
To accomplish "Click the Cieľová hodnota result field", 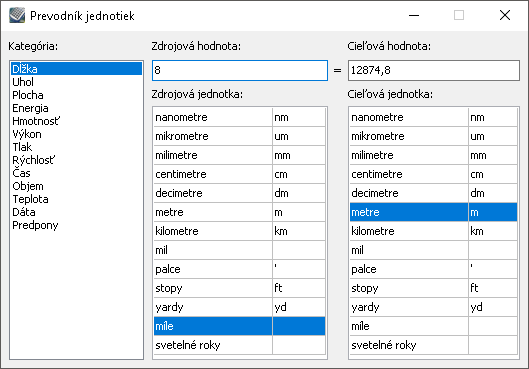I will point(434,70).
